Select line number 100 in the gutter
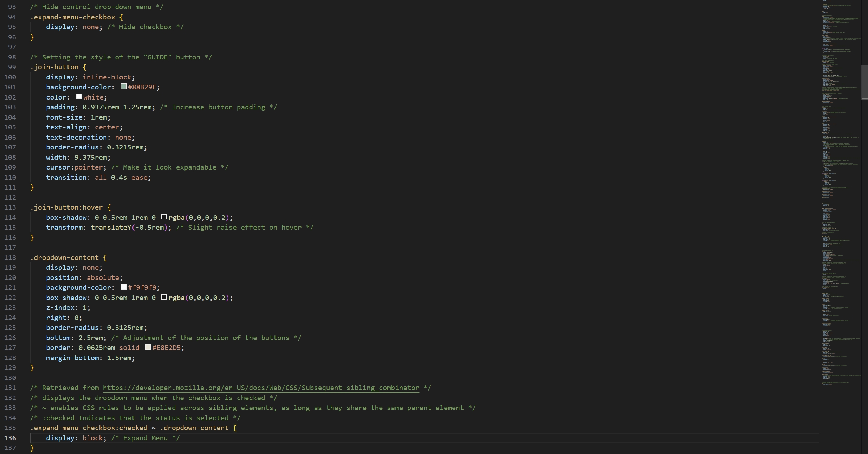This screenshot has width=868, height=454. pyautogui.click(x=11, y=77)
